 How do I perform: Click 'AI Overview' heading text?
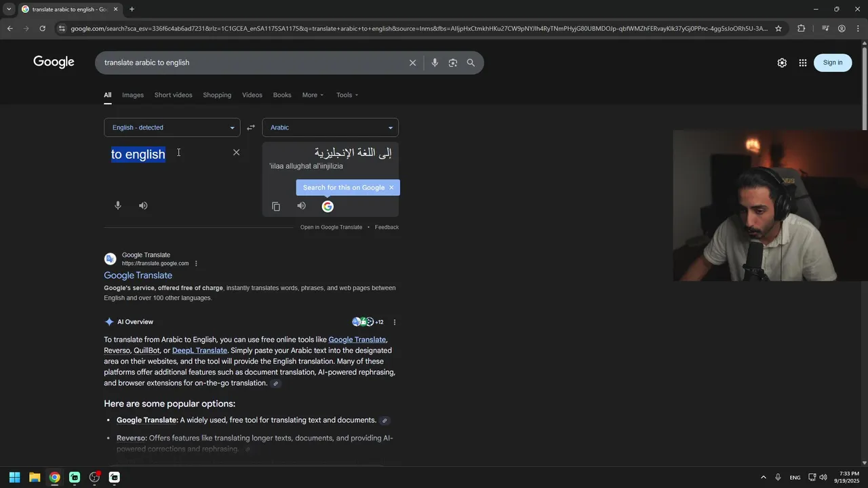[135, 322]
